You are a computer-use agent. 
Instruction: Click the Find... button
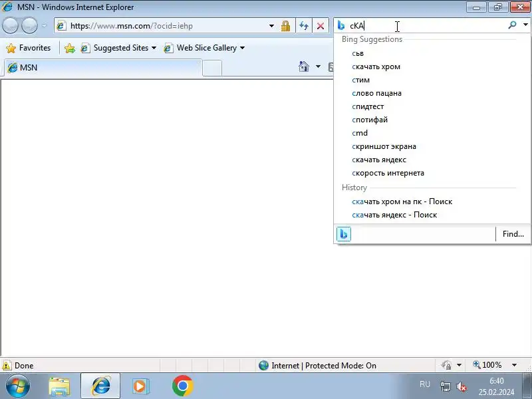(513, 234)
